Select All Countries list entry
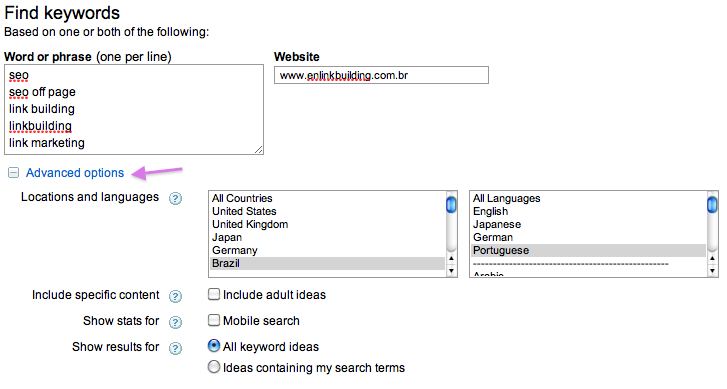Screen dimensions: 727x389 coord(327,198)
